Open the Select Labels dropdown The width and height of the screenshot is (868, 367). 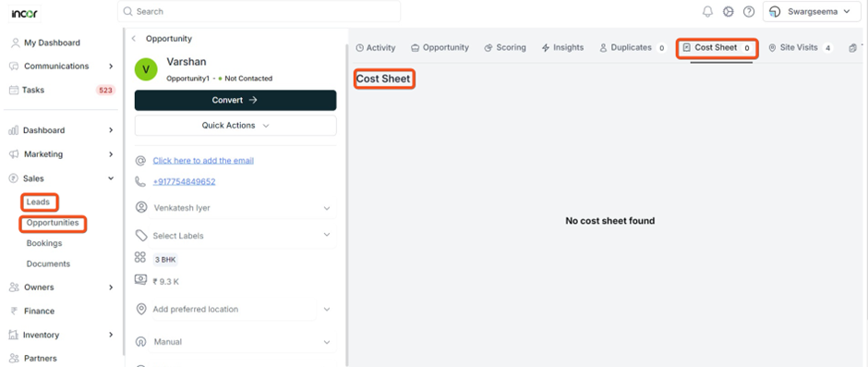click(x=326, y=235)
